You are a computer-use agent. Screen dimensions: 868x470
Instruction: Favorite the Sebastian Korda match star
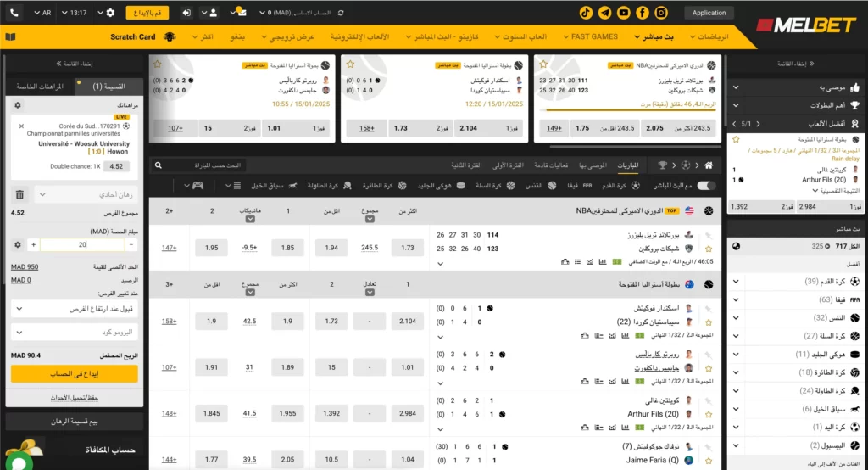(709, 322)
